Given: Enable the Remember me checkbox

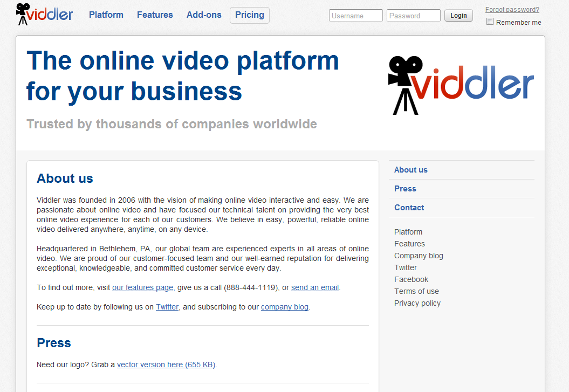Looking at the screenshot, I should tap(490, 22).
